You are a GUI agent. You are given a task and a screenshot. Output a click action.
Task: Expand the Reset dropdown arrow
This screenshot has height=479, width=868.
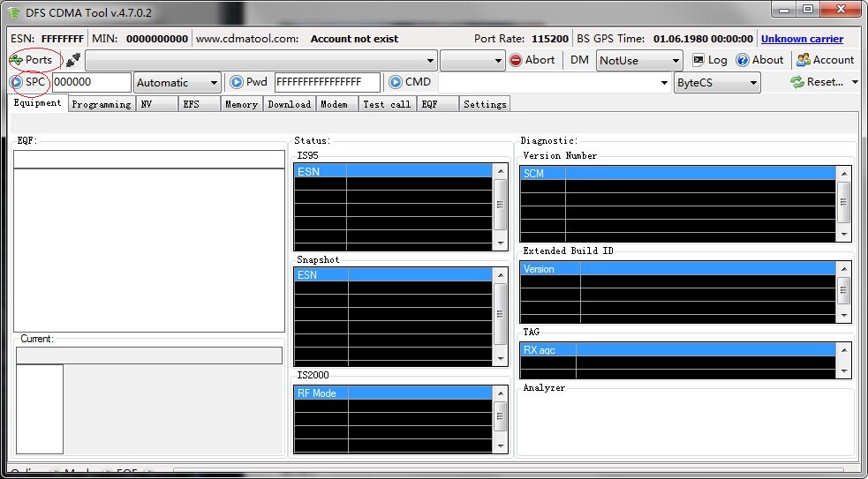855,82
